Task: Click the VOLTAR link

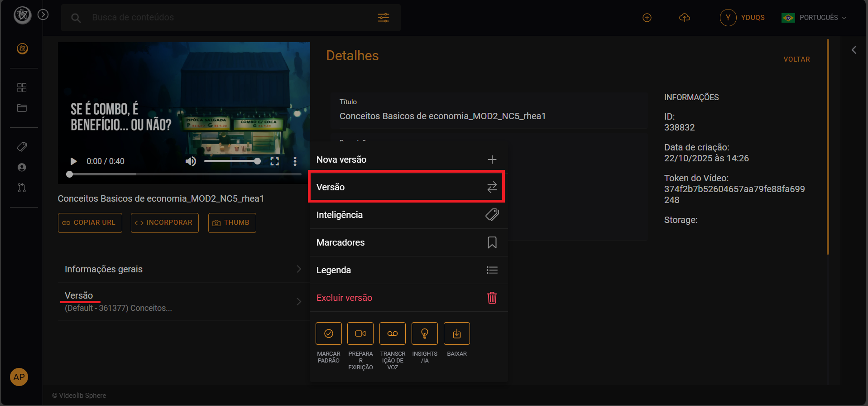Action: point(796,59)
